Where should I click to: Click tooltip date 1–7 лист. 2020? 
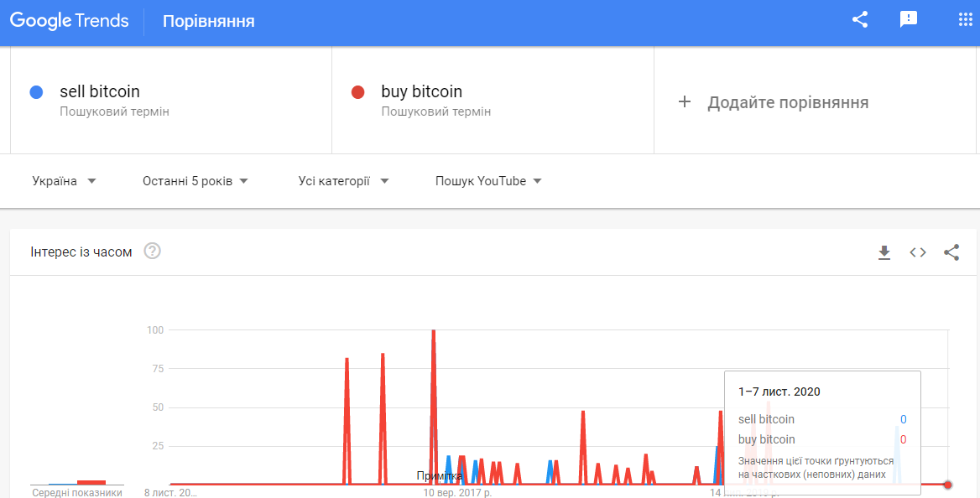[x=779, y=392]
